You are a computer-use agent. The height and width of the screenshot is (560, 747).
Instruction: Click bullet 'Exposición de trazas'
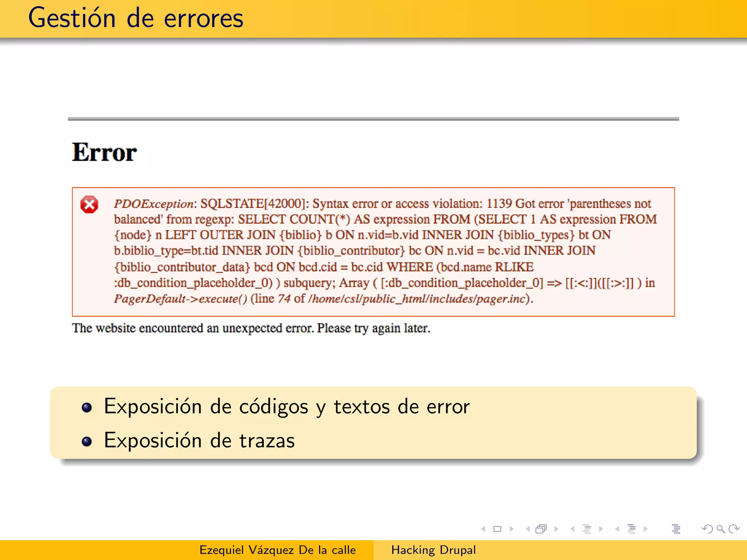(x=199, y=440)
